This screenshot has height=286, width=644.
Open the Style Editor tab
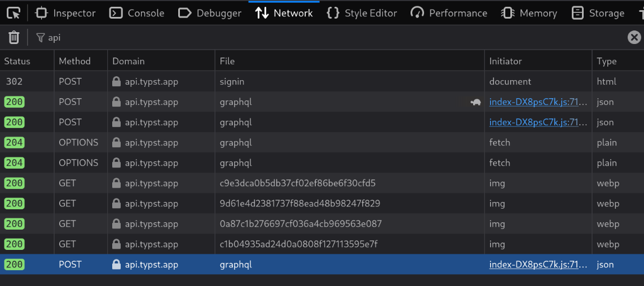362,13
